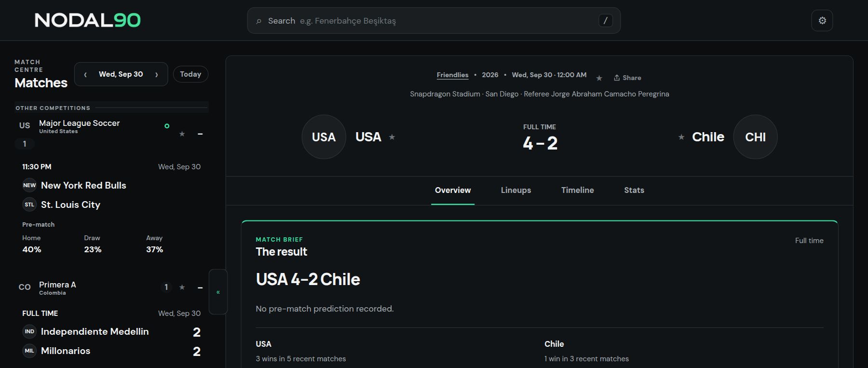Click the search magnifier icon
Viewport: 868px width, 368px height.
click(259, 21)
